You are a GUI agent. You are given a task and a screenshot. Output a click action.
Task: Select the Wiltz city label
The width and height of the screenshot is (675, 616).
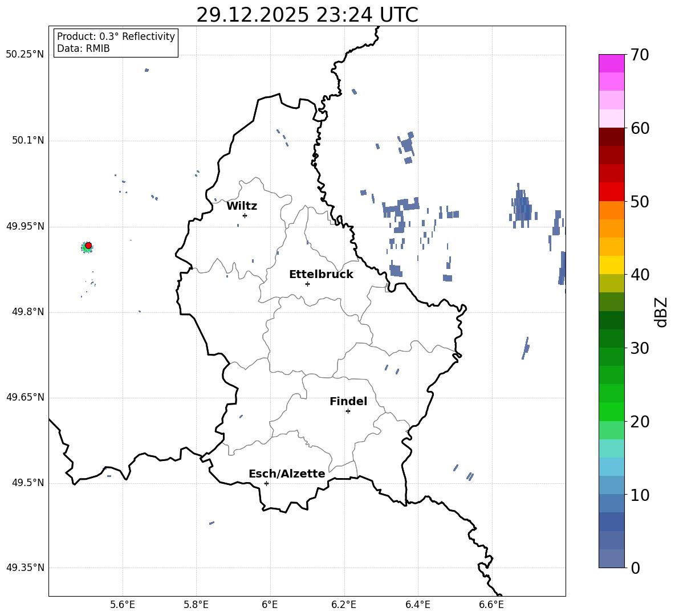[x=242, y=206]
